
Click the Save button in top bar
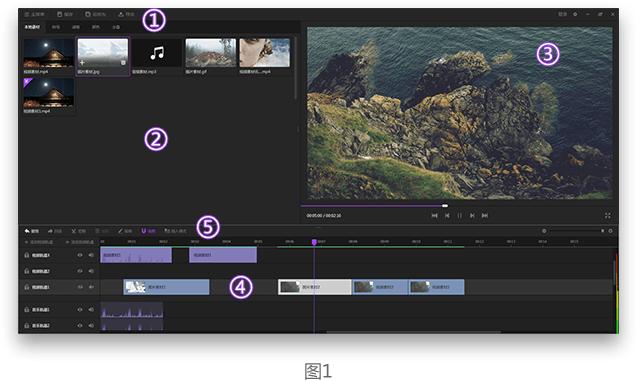(x=65, y=14)
